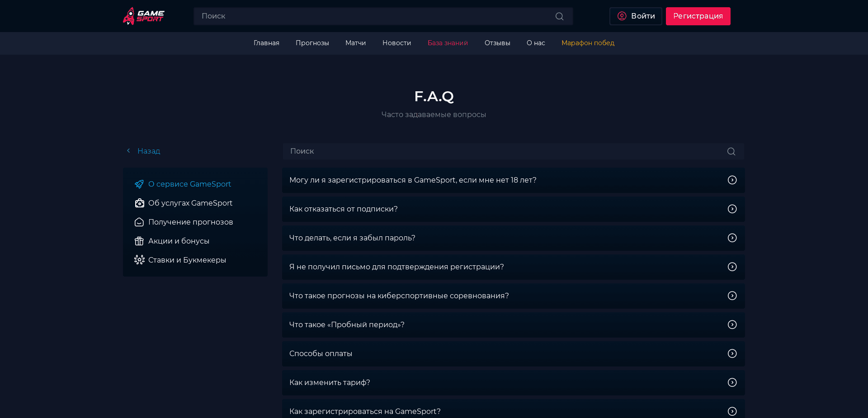Click the user icon inside the Войти button
The width and height of the screenshot is (868, 418).
(x=623, y=16)
